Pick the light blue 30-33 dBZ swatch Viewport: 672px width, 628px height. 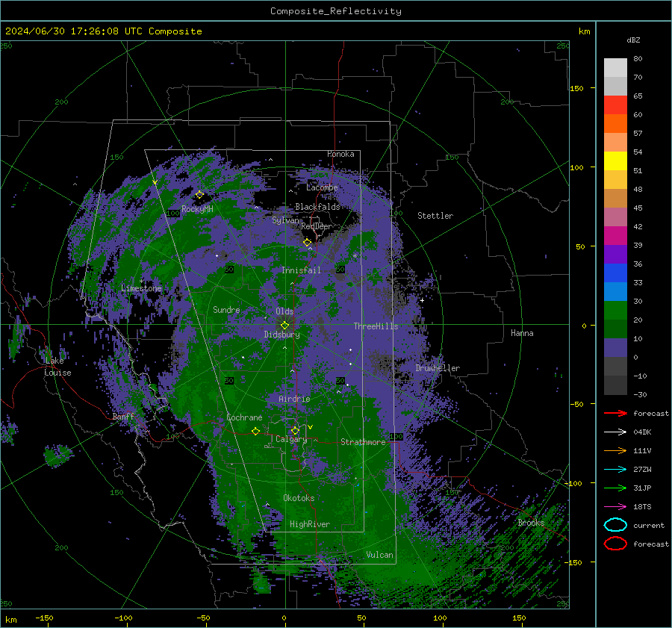(615, 292)
